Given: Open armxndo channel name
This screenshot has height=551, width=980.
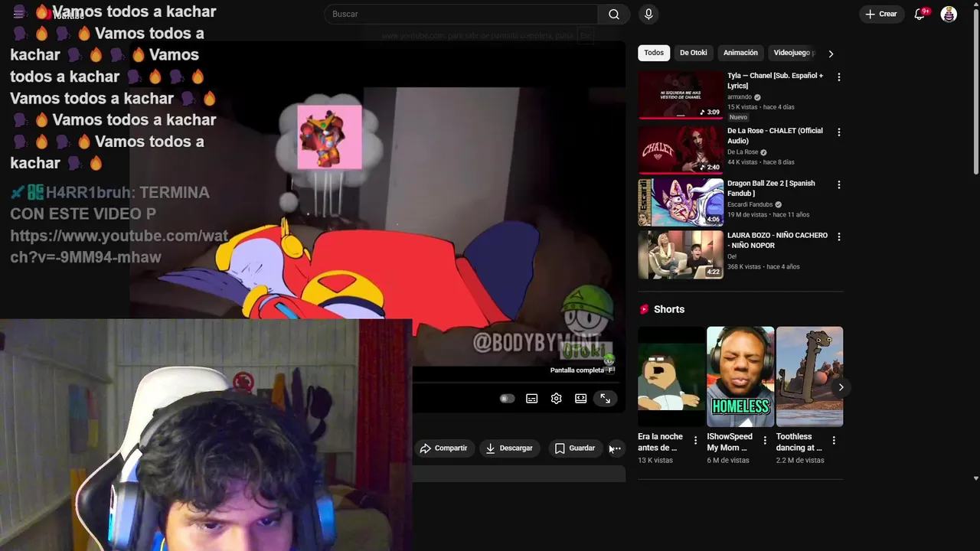Looking at the screenshot, I should [x=740, y=97].
